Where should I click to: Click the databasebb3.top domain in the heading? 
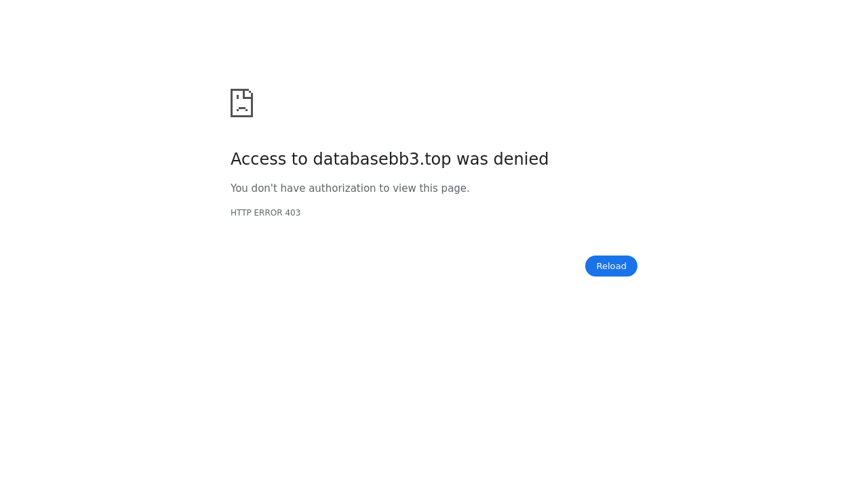[382, 159]
